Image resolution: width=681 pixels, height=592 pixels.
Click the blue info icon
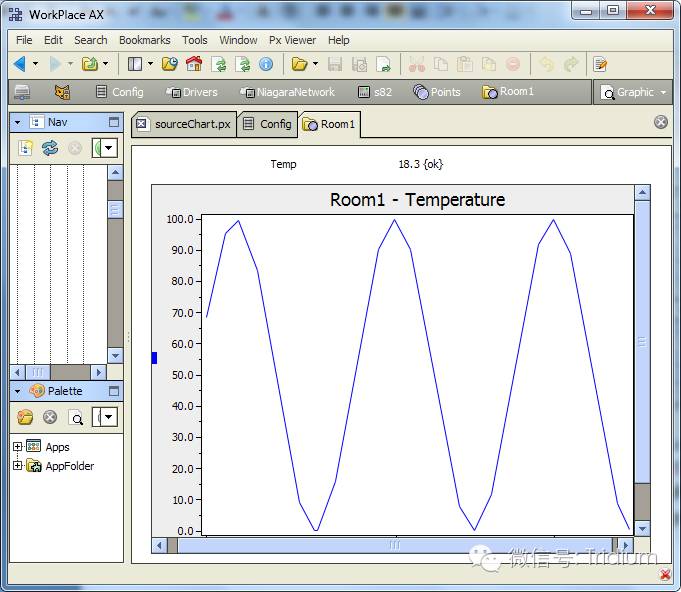click(x=266, y=64)
